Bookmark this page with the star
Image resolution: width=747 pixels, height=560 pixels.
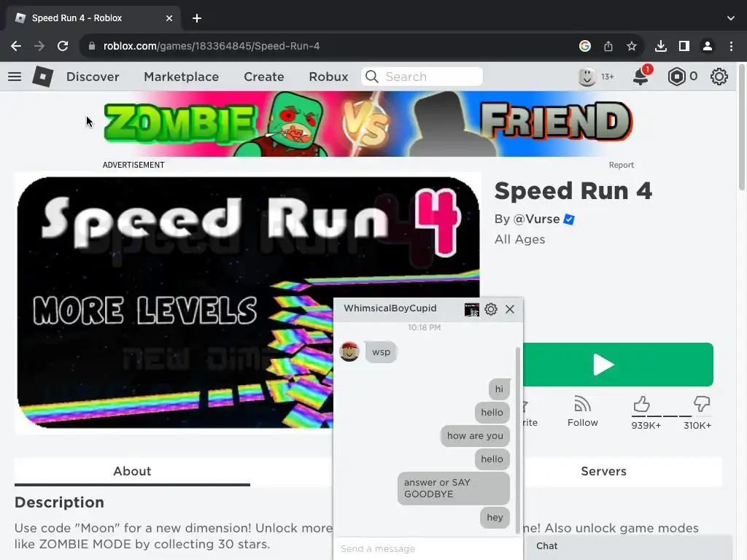tap(631, 46)
